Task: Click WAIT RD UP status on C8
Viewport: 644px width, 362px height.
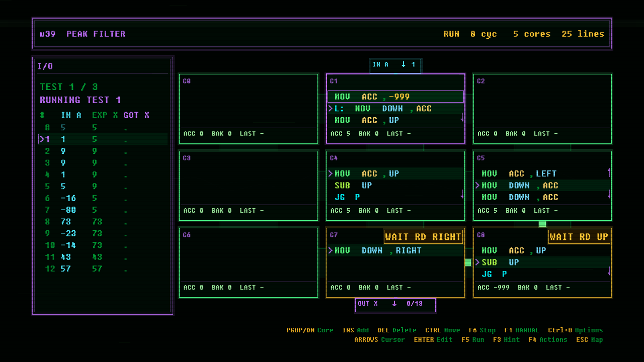Action: (579, 237)
